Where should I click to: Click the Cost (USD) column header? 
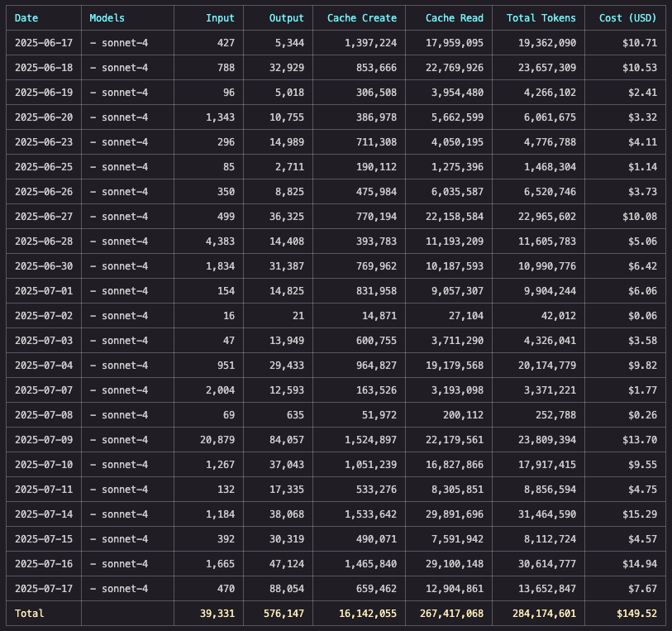[x=627, y=18]
